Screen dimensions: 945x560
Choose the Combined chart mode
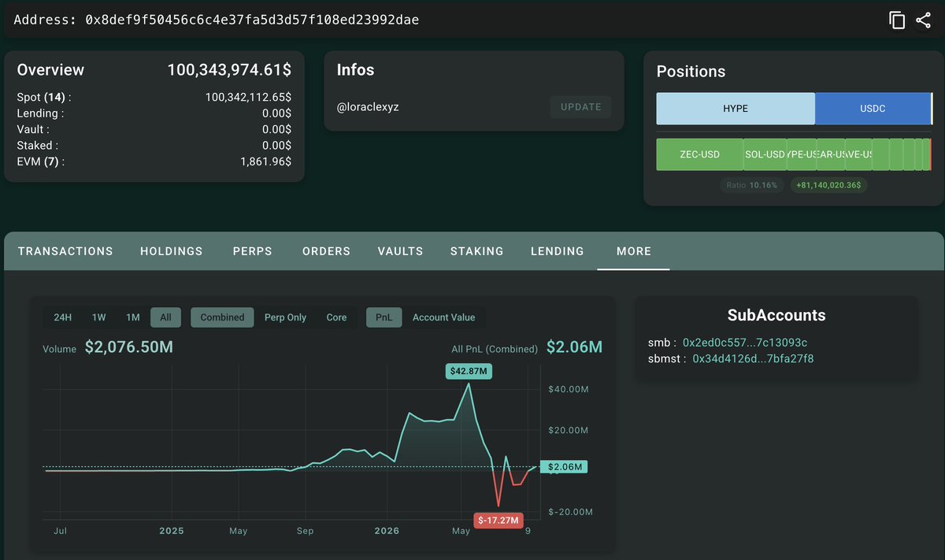pyautogui.click(x=222, y=317)
